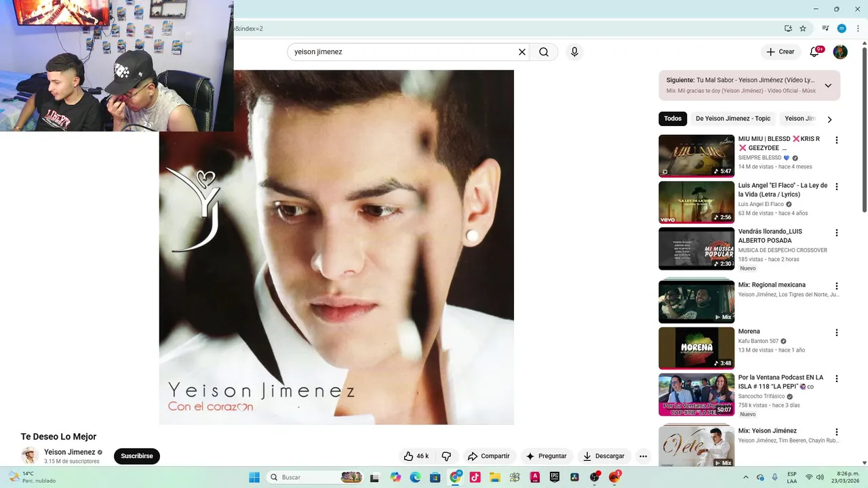Open Mix: Regional mexicana thumbnail

(x=696, y=302)
